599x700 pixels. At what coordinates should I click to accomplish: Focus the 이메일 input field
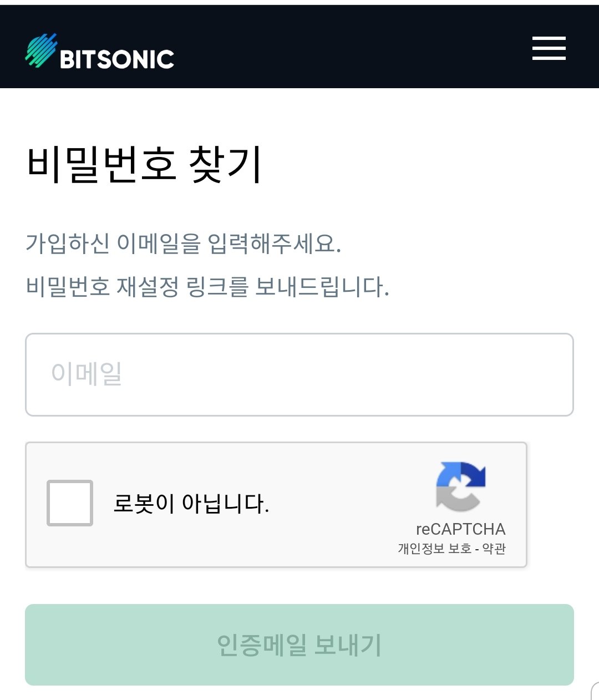click(x=299, y=374)
